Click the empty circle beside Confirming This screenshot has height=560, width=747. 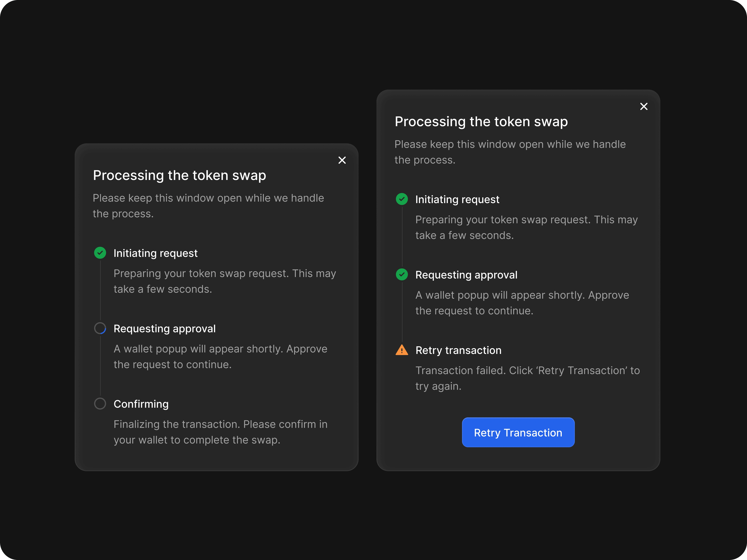[x=100, y=404]
